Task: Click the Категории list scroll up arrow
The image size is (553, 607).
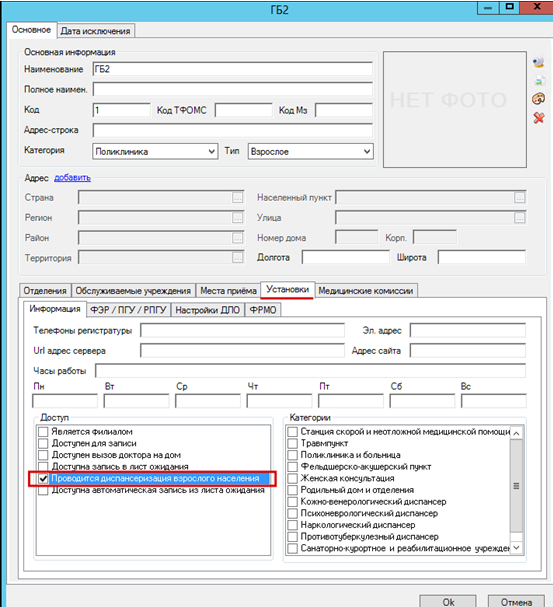Action: [516, 433]
